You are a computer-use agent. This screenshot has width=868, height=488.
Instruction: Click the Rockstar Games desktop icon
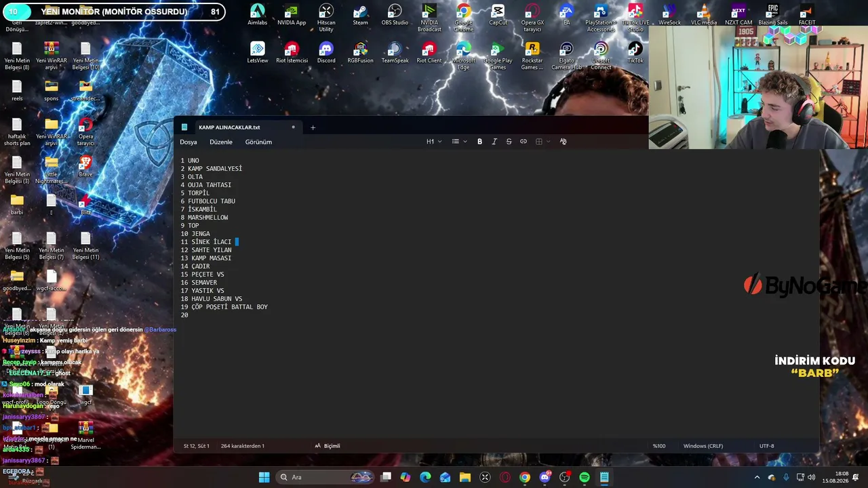tap(532, 56)
